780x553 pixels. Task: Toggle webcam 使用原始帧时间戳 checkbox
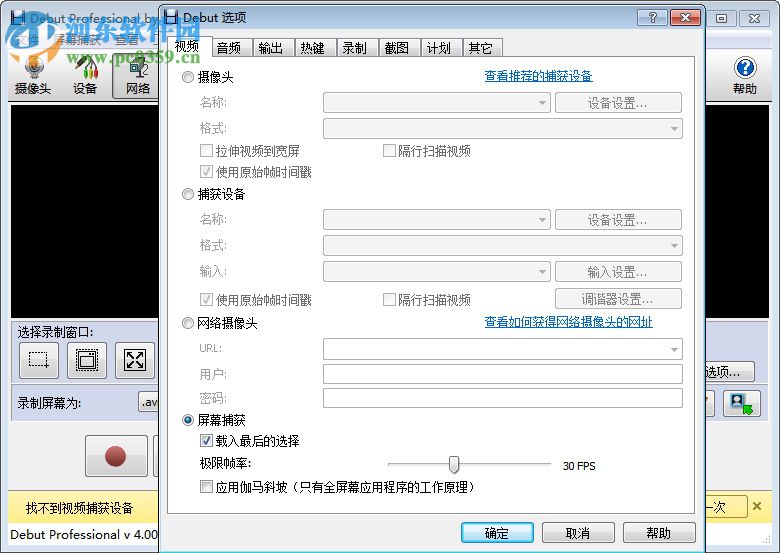[x=206, y=172]
